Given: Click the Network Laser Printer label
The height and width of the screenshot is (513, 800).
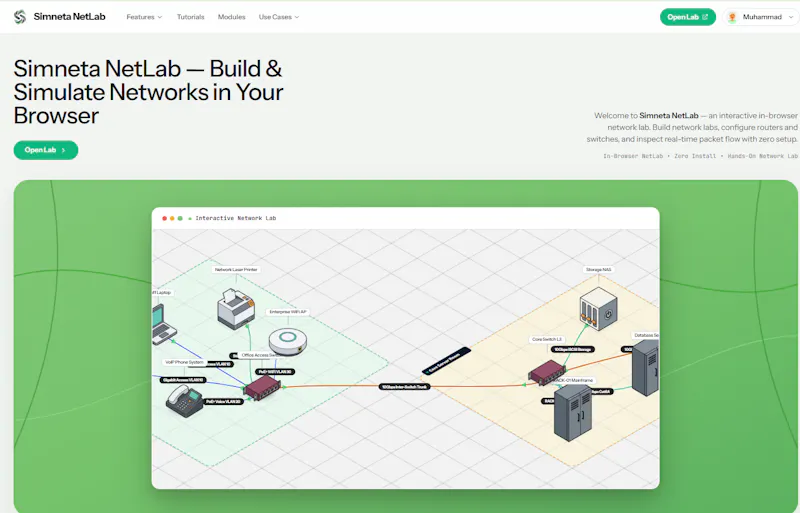Looking at the screenshot, I should (x=236, y=270).
